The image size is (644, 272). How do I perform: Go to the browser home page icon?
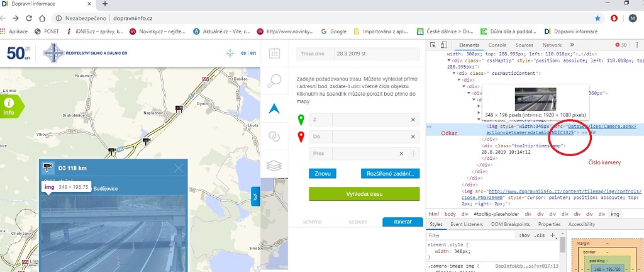42,18
